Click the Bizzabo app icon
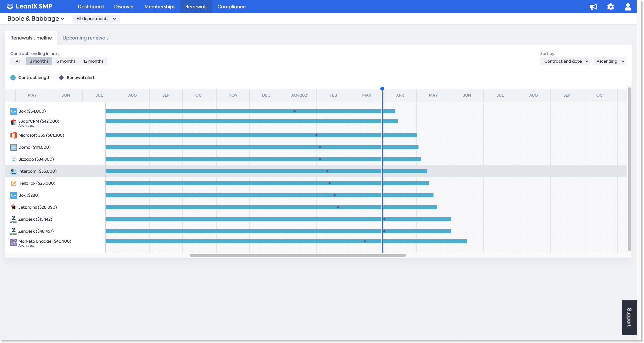 (14, 159)
